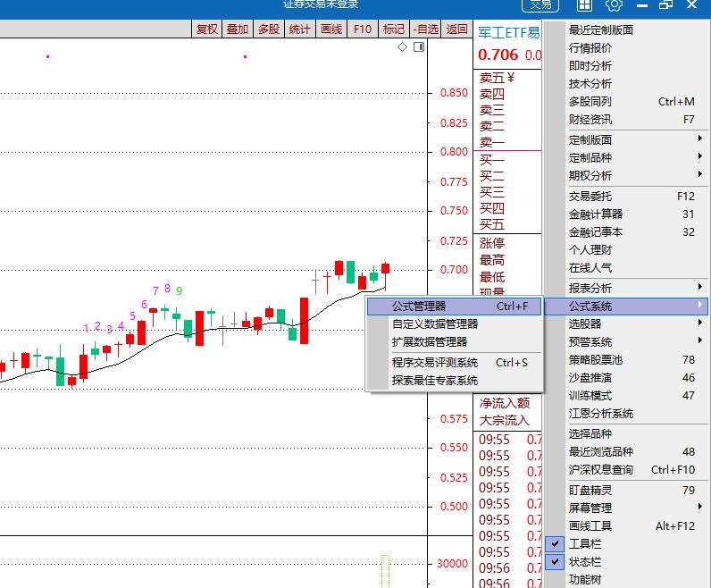Image resolution: width=711 pixels, height=588 pixels.
Task: Open 策略股票池 menu item
Action: pos(626,360)
